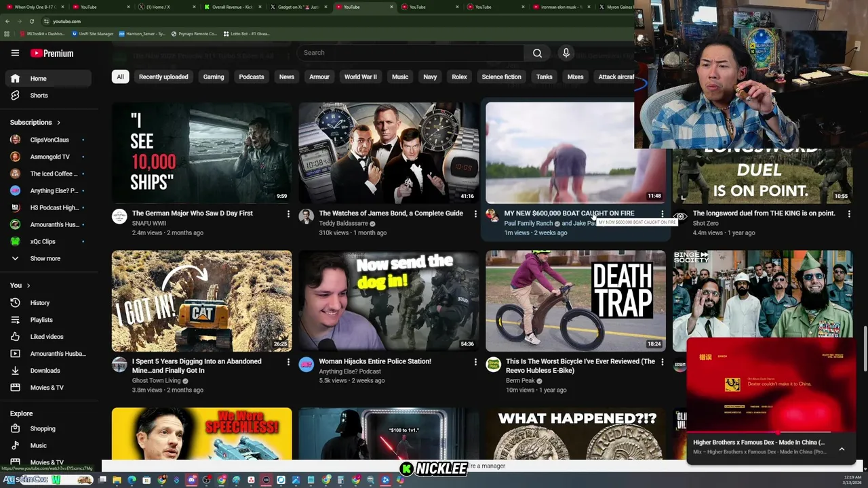Click SNAFU WWII channel avatar
This screenshot has height=488, width=868.
(119, 216)
